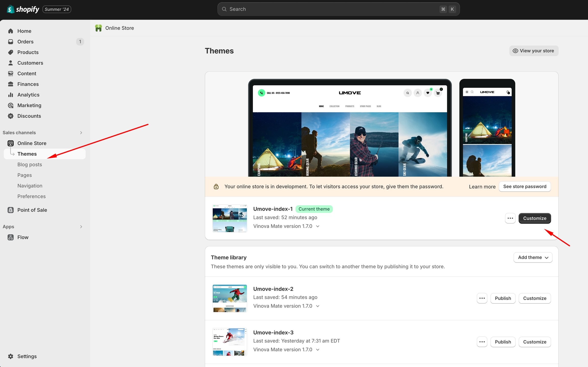Click the See store password button
The width and height of the screenshot is (588, 367).
(x=525, y=186)
